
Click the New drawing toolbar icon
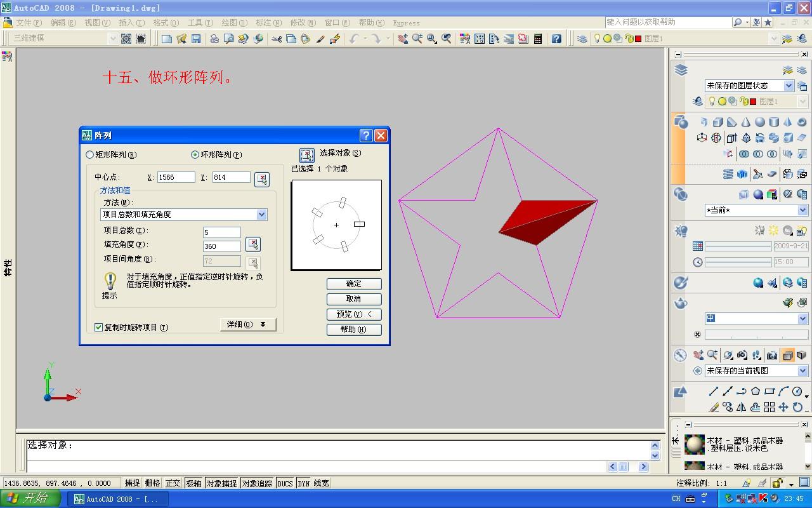[167, 39]
